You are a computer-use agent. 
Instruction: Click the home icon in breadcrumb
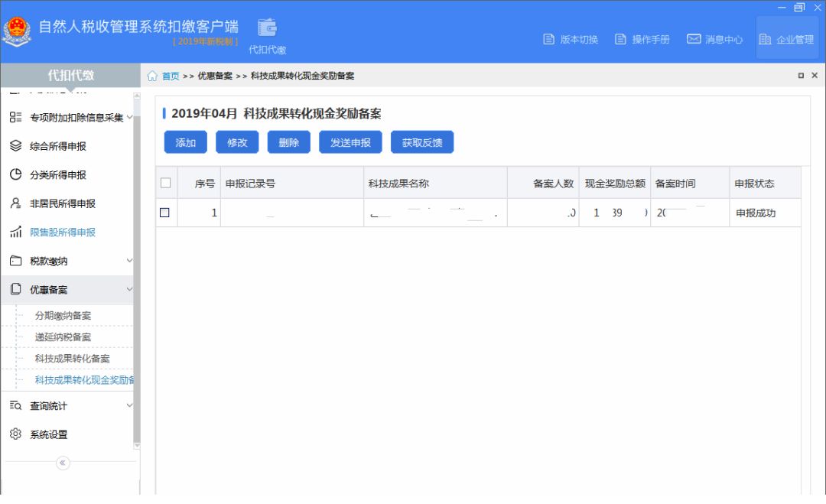152,76
